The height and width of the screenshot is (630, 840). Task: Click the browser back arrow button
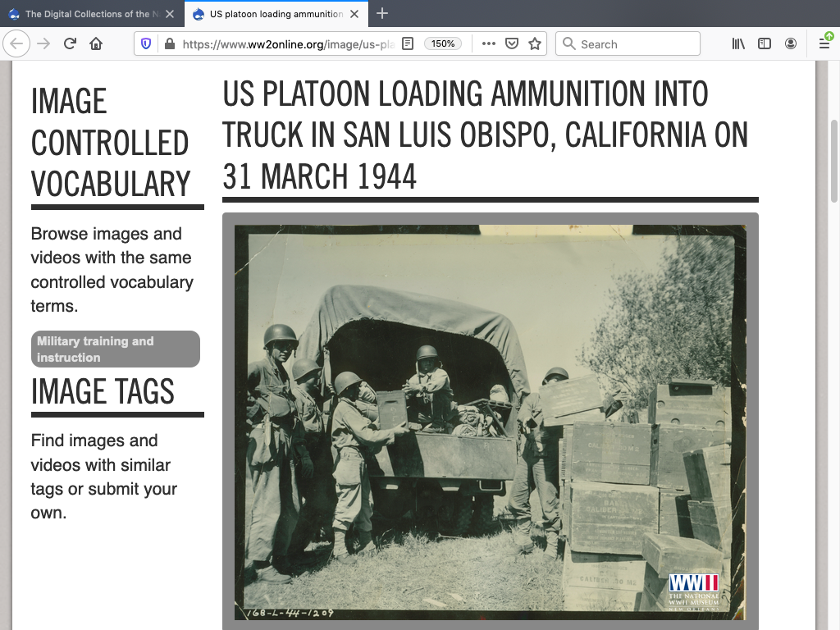[17, 44]
